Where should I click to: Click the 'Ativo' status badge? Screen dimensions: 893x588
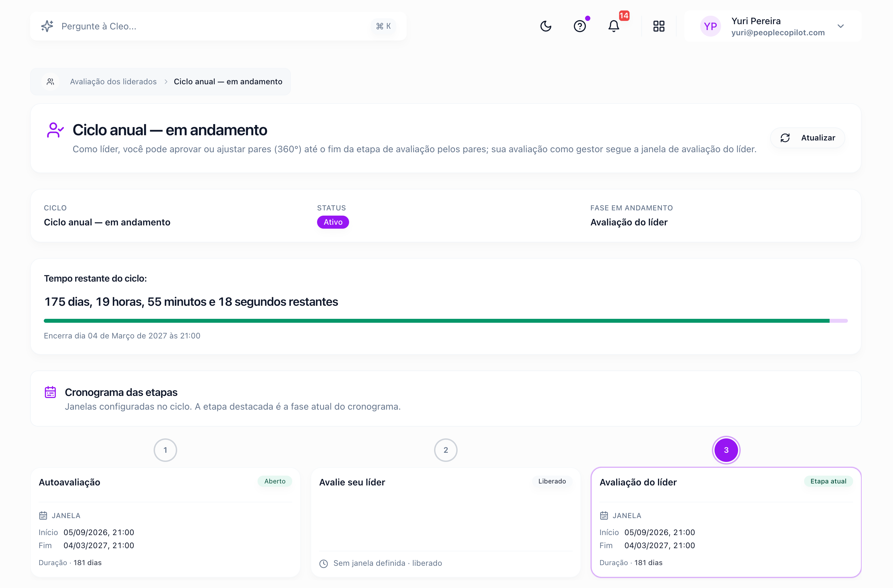333,222
